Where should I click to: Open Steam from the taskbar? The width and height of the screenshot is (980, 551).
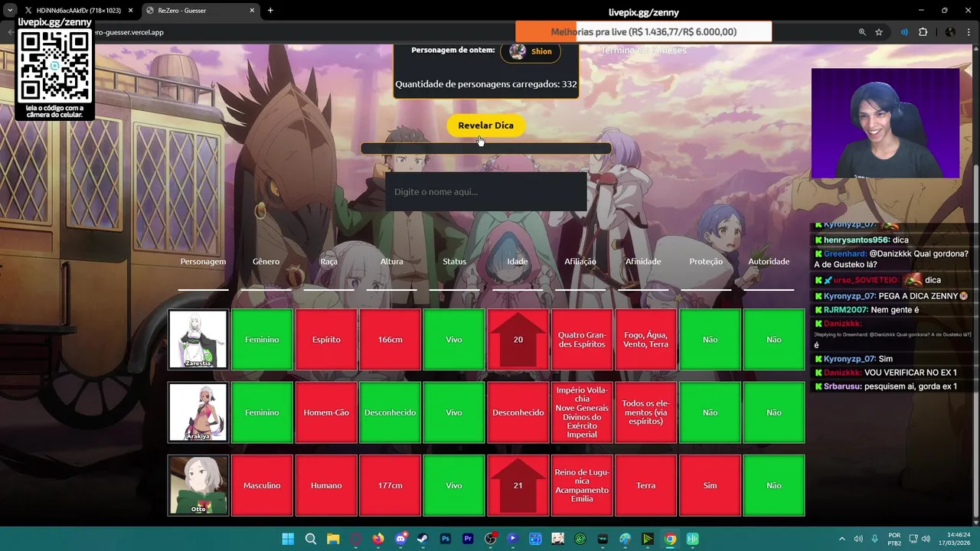click(423, 539)
